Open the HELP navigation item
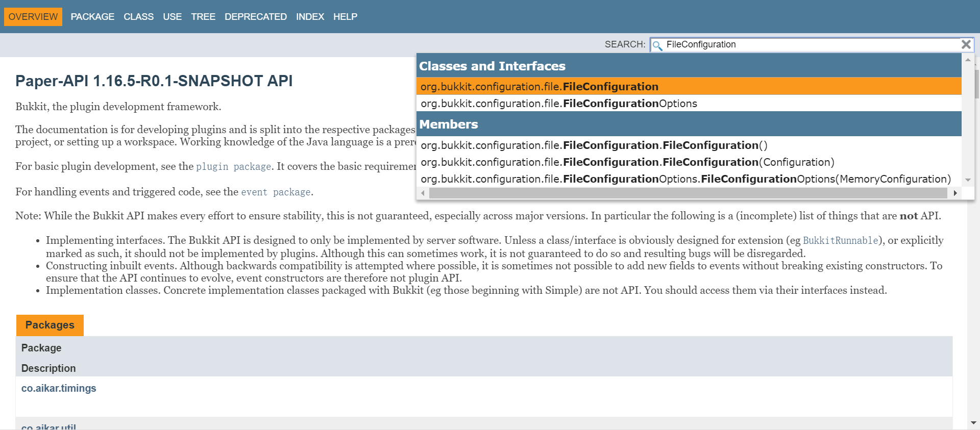The height and width of the screenshot is (430, 980). coord(345,17)
